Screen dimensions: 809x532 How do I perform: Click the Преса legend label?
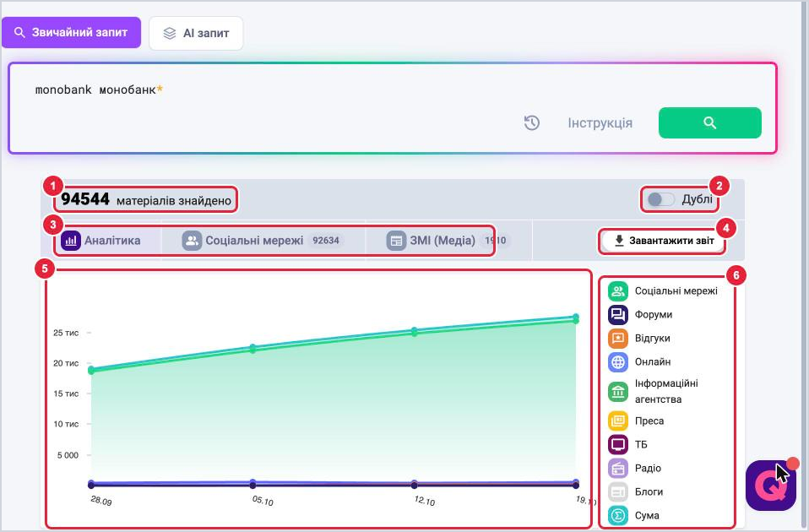point(649,421)
